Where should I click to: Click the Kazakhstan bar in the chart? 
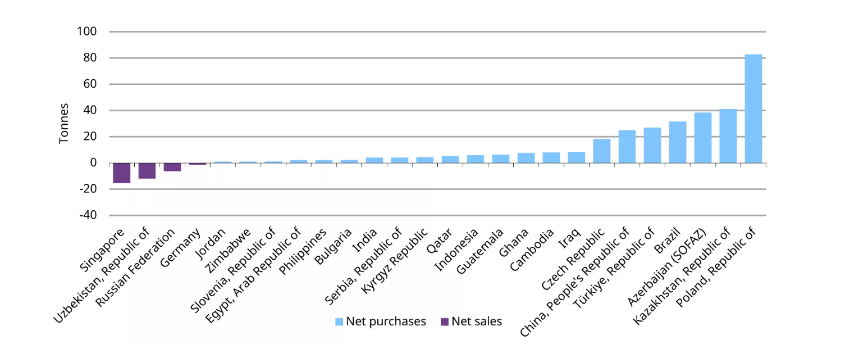(x=728, y=136)
